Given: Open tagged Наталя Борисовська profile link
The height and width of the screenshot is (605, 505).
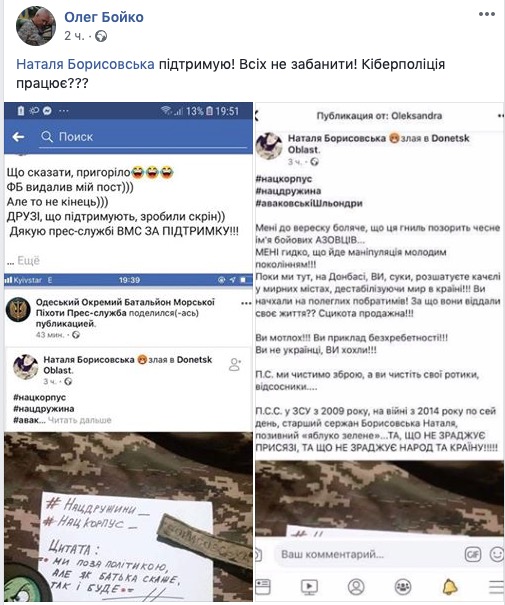Looking at the screenshot, I should 85,64.
